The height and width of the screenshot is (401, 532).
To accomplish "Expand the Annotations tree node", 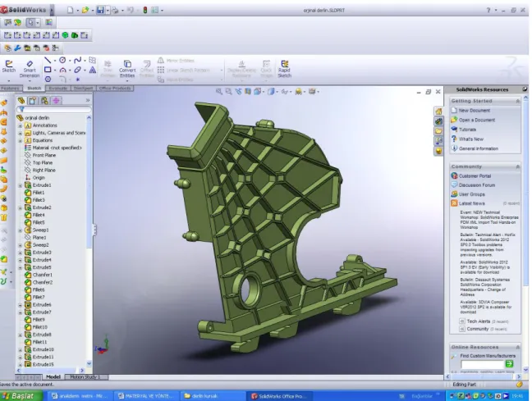I will [x=20, y=125].
